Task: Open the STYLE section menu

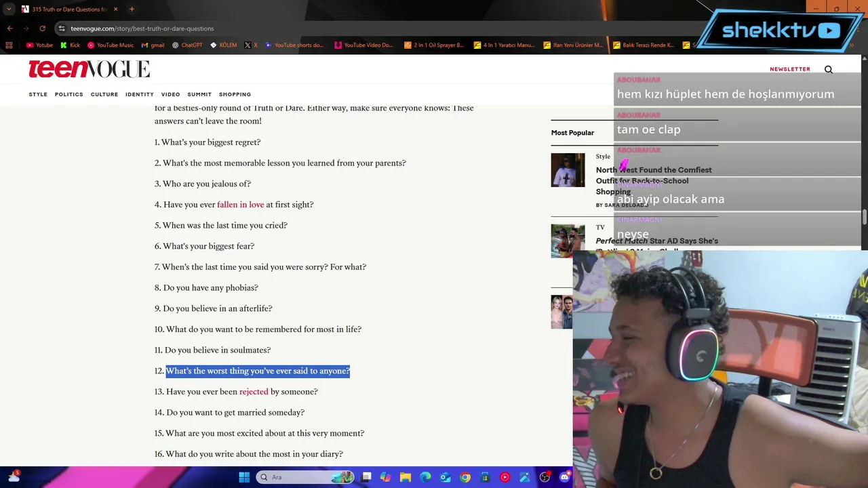Action: 38,94
